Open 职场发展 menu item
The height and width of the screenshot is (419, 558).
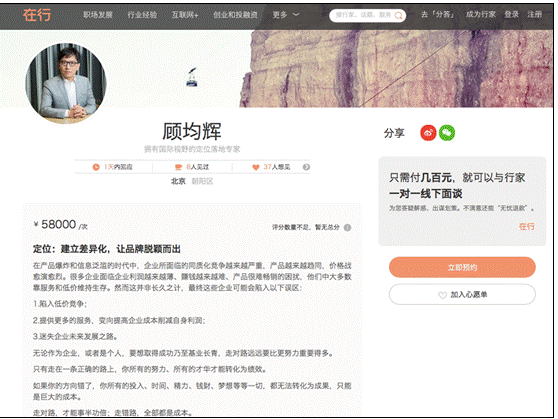coord(98,15)
